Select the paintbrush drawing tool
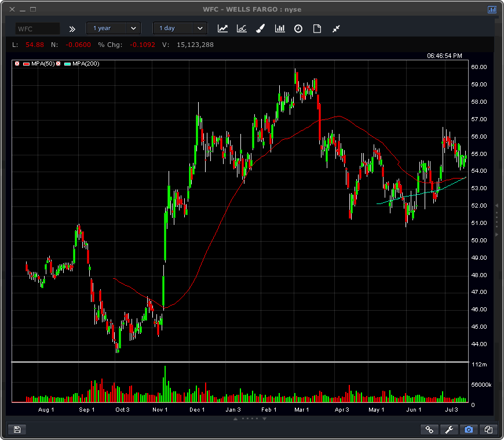 261,28
